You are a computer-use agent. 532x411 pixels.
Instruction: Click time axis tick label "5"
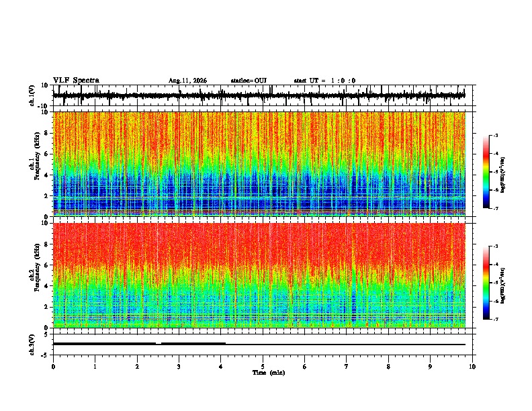(263, 367)
